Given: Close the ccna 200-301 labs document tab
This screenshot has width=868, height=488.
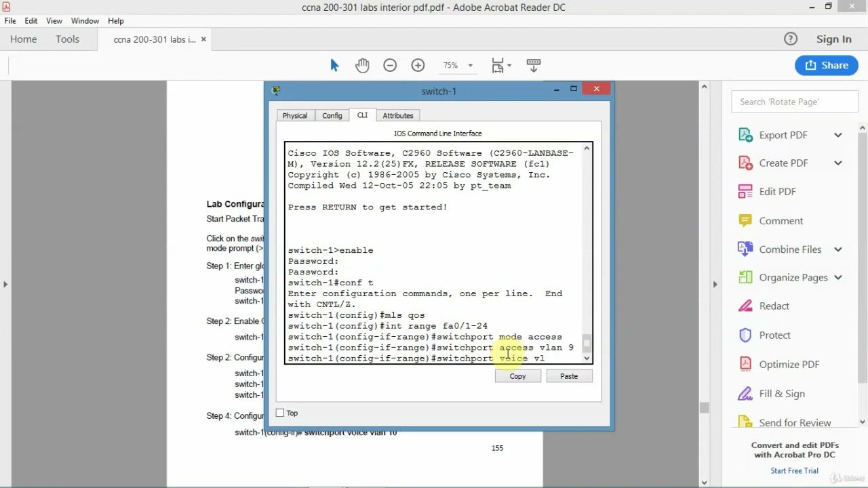Looking at the screenshot, I should coord(203,39).
